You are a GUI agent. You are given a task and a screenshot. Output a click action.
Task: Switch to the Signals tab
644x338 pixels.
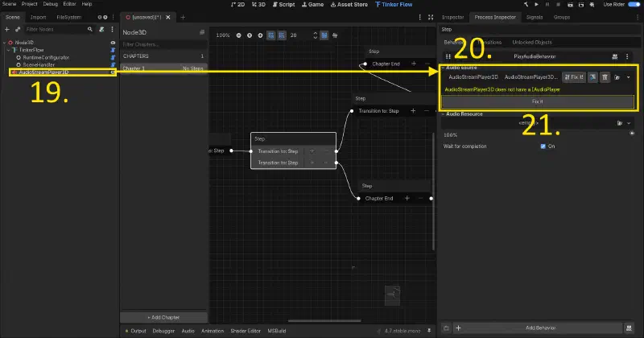click(x=535, y=17)
